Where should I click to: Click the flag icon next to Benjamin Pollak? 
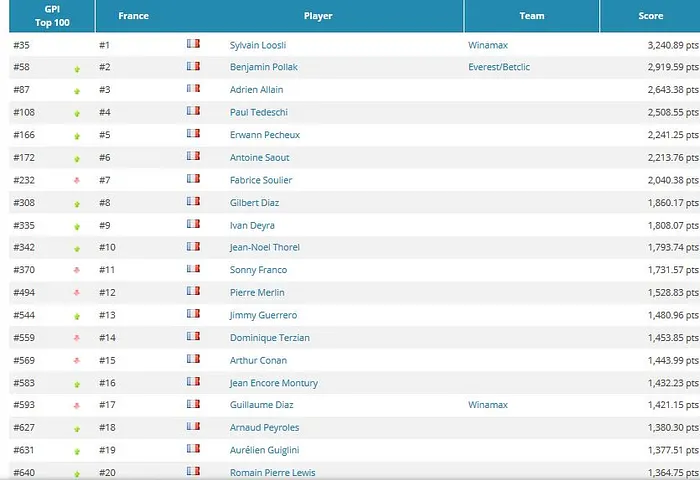click(193, 66)
